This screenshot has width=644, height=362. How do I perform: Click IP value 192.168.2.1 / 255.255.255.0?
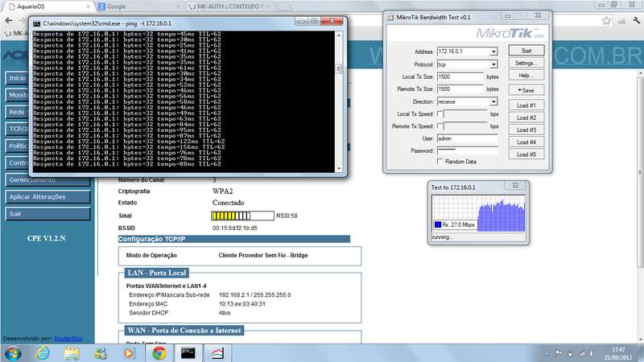(254, 295)
